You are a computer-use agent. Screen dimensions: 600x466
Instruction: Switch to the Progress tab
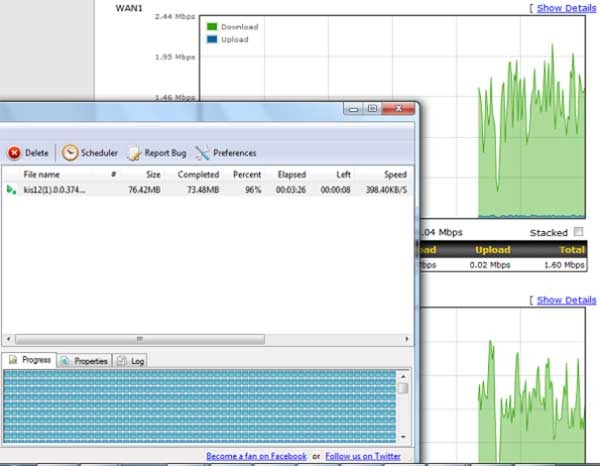pos(29,360)
